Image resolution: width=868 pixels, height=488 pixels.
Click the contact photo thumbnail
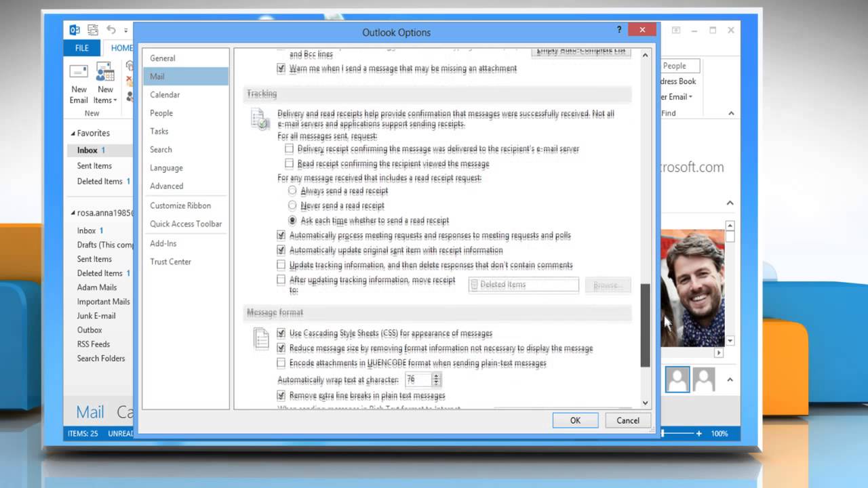pyautogui.click(x=692, y=288)
